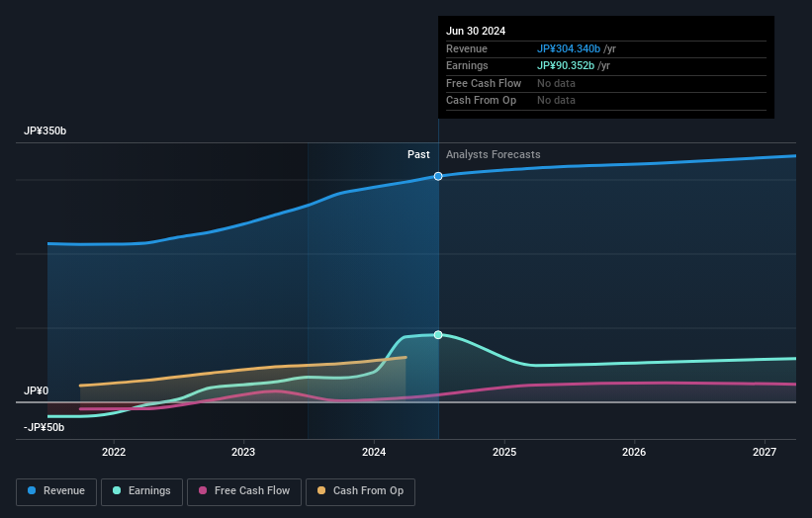Click the Jun 30 2024 tooltip date
The height and width of the screenshot is (518, 812).
click(x=476, y=31)
